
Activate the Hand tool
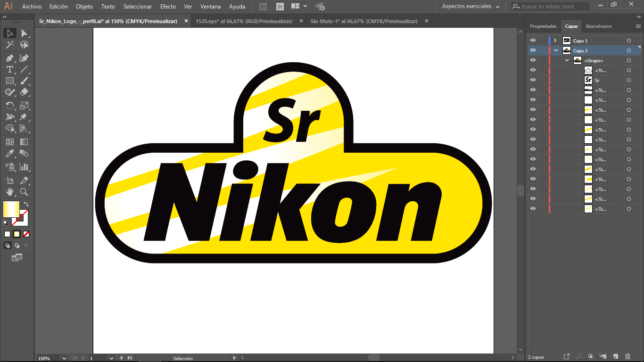point(10,192)
